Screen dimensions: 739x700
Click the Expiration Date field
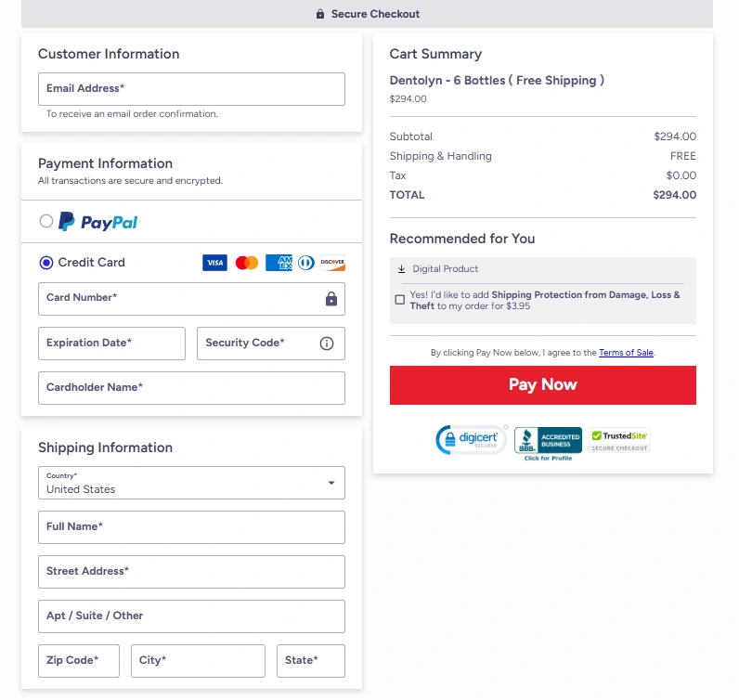click(x=111, y=344)
